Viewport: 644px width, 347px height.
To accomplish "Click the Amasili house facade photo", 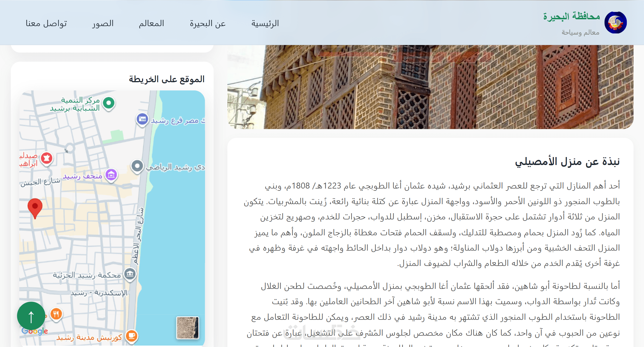I will 430,87.
